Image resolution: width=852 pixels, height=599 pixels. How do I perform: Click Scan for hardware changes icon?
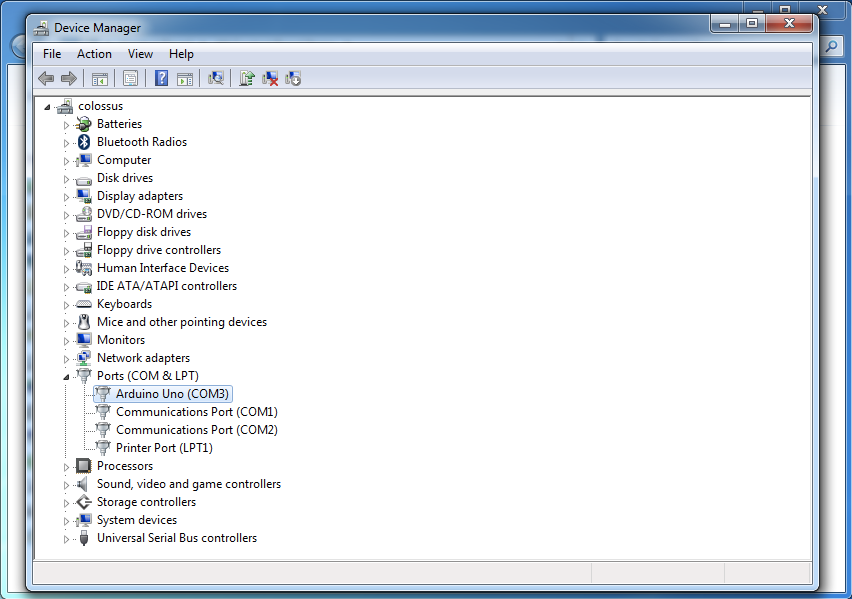coord(215,78)
